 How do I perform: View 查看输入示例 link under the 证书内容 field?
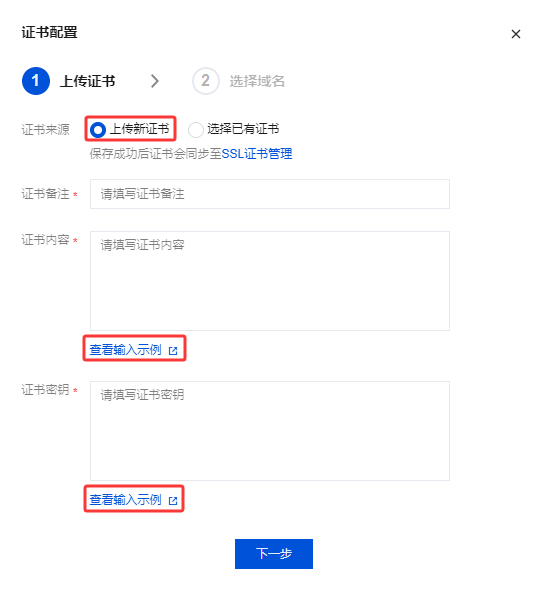pyautogui.click(x=126, y=350)
